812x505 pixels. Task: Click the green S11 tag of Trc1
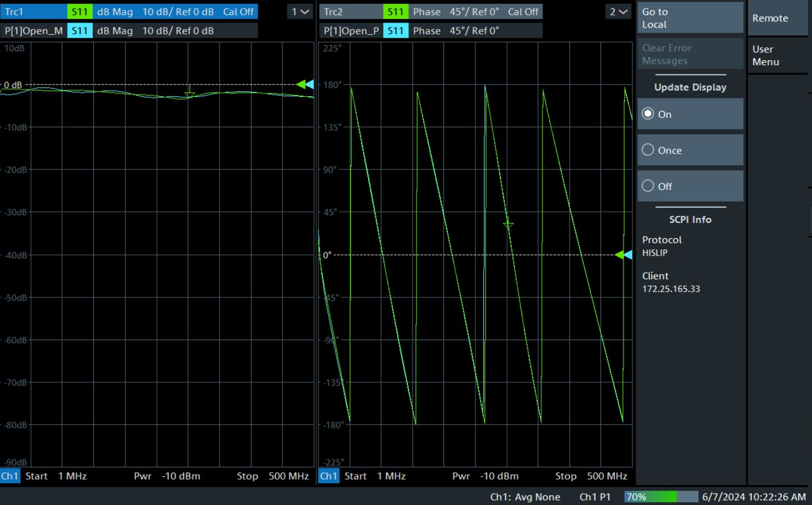point(79,12)
